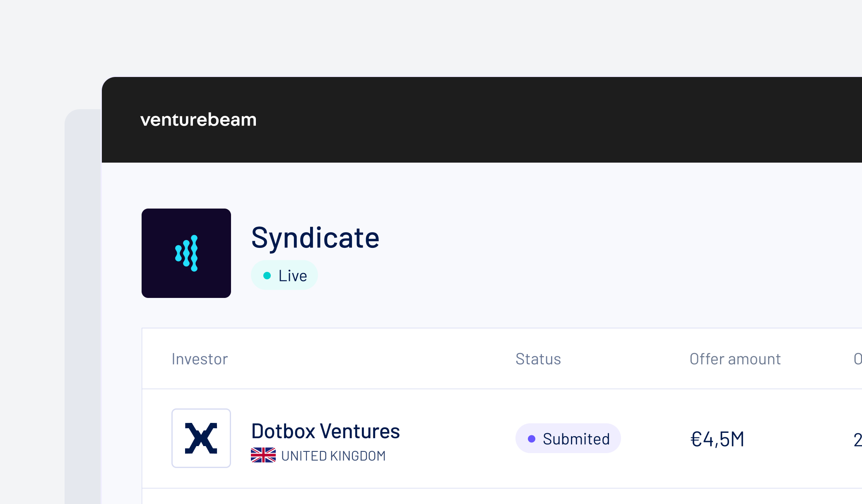Click the United Kingdom flag icon
This screenshot has width=862, height=504.
click(263, 455)
